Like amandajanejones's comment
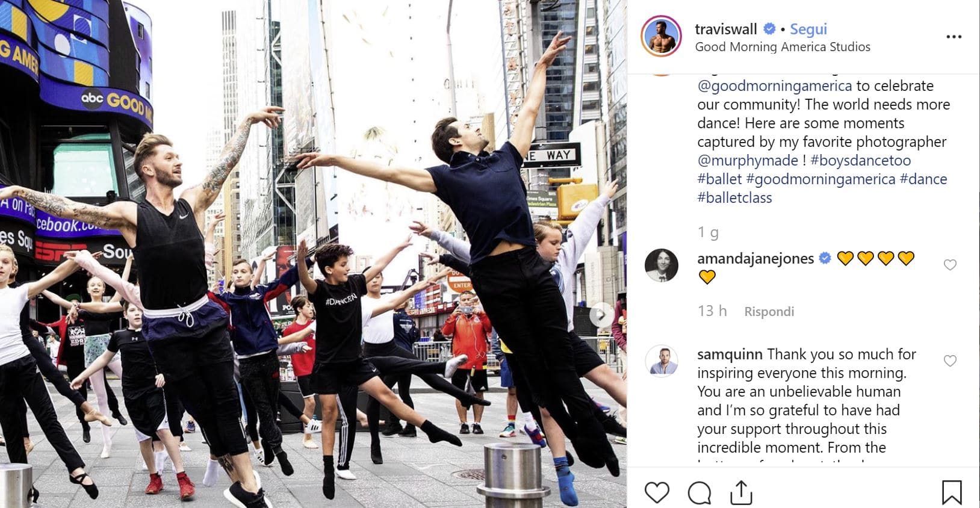This screenshot has width=980, height=508. click(950, 265)
